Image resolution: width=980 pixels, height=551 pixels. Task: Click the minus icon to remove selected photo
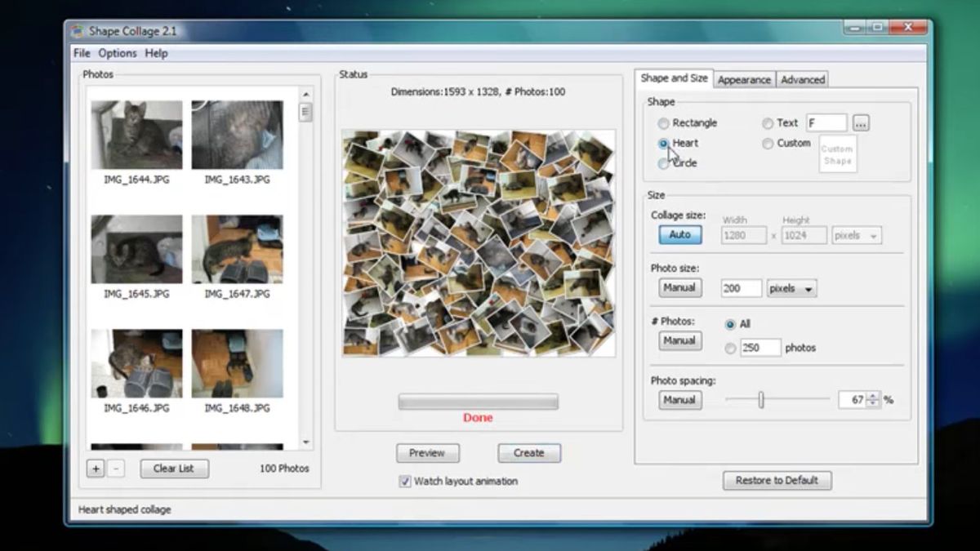click(x=114, y=469)
